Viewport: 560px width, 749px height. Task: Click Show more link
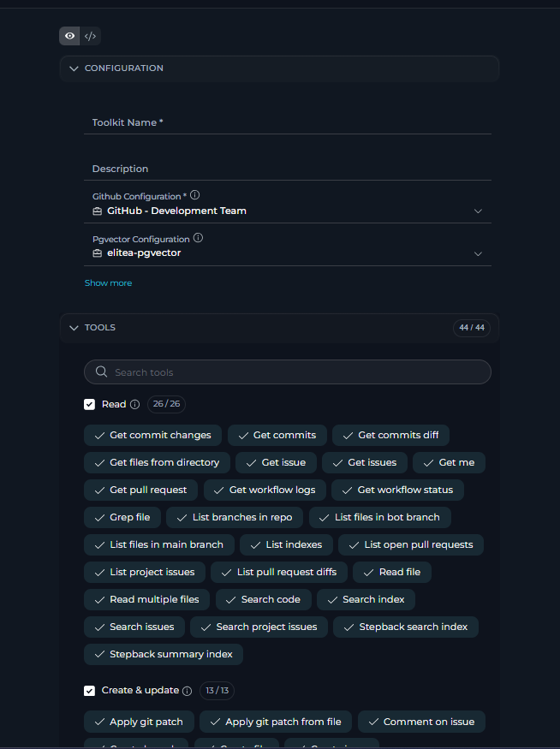point(109,282)
